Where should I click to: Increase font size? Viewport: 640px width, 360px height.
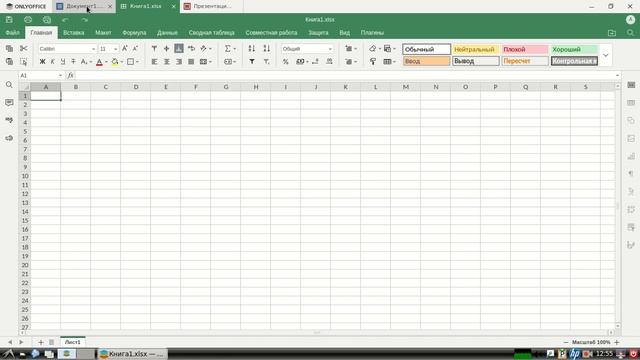(x=125, y=49)
